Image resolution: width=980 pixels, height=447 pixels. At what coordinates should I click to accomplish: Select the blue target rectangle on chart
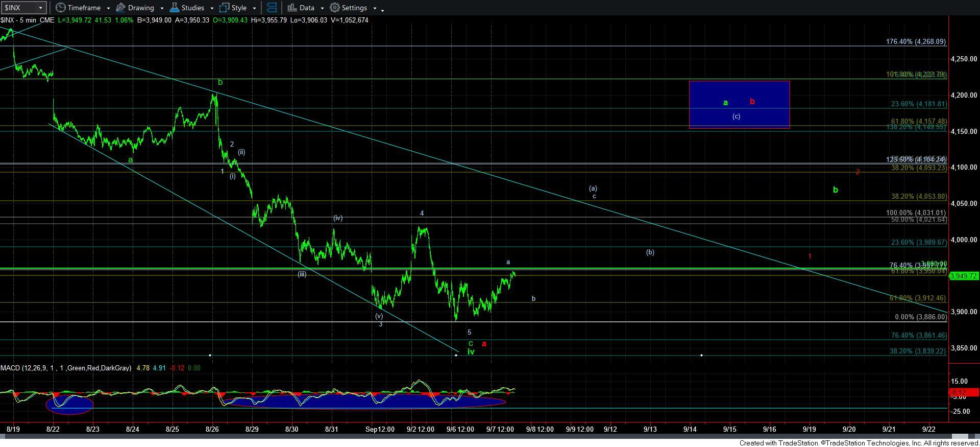point(739,104)
